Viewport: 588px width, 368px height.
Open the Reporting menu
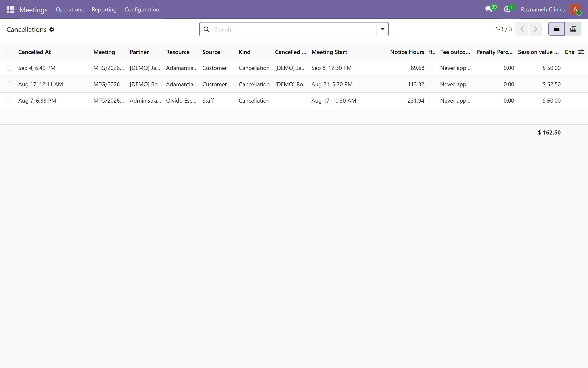(x=104, y=9)
